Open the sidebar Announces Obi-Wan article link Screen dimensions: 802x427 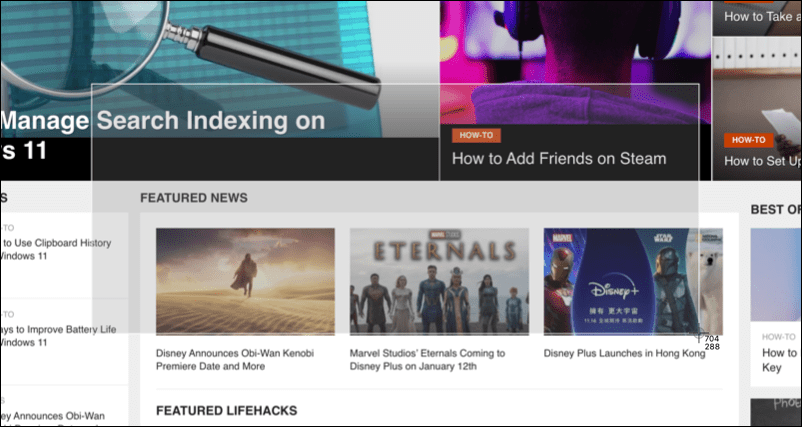pos(53,416)
